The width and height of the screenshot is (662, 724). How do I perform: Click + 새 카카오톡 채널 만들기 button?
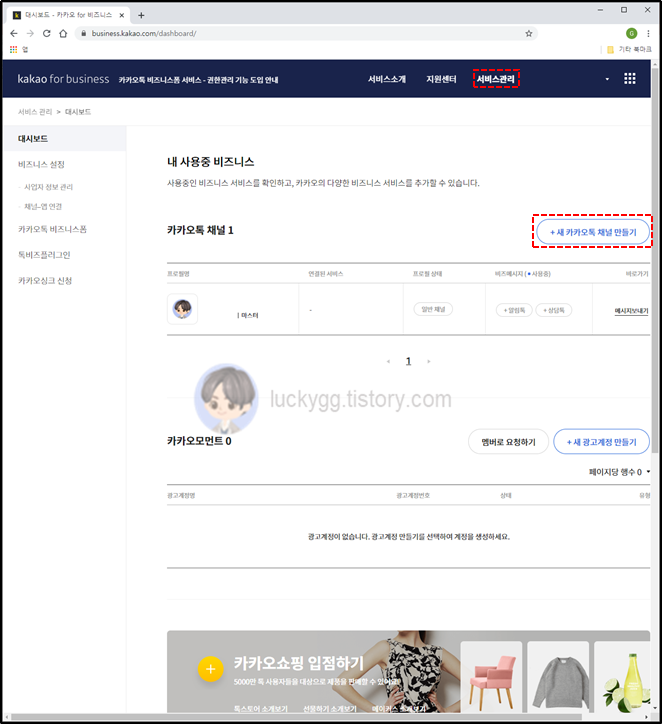click(x=593, y=232)
